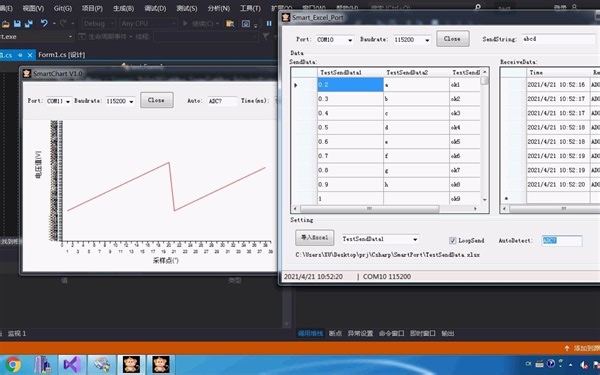Click the row selector arrow beside 0.2

296,85
